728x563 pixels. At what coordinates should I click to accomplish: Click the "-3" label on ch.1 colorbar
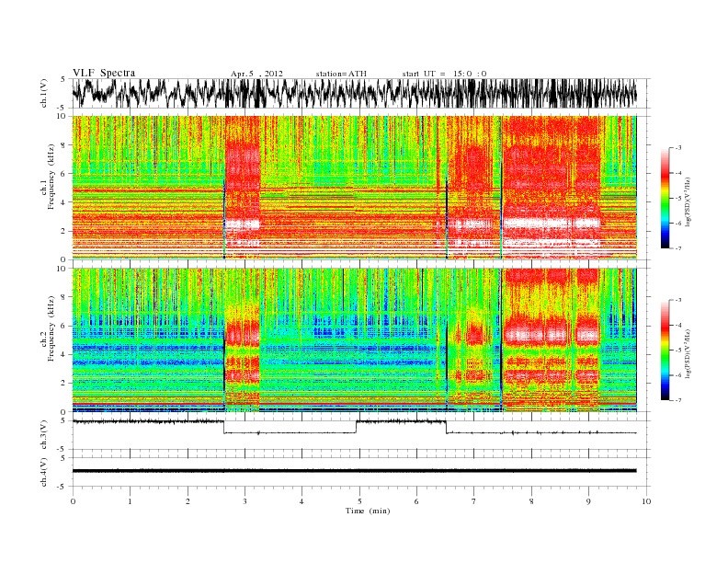pyautogui.click(x=678, y=148)
